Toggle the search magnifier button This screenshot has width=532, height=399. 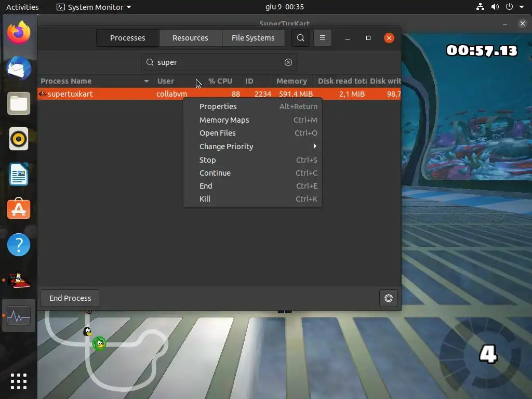[301, 37]
